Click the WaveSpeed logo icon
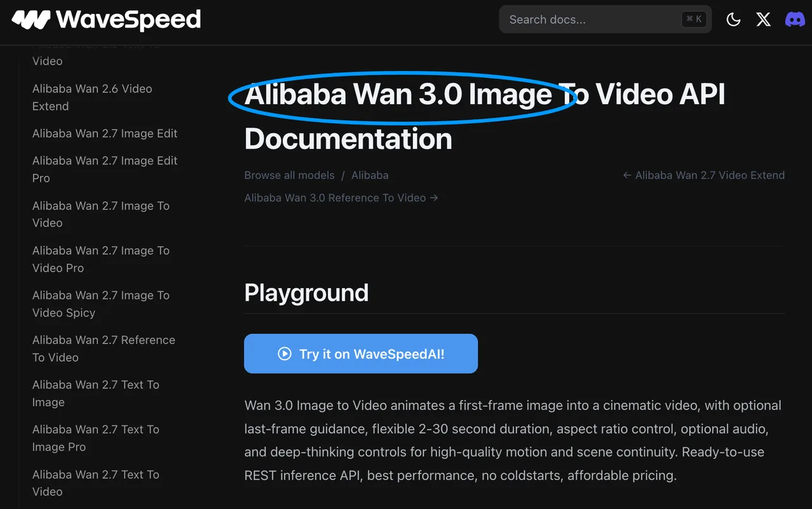This screenshot has width=812, height=509. [30, 20]
